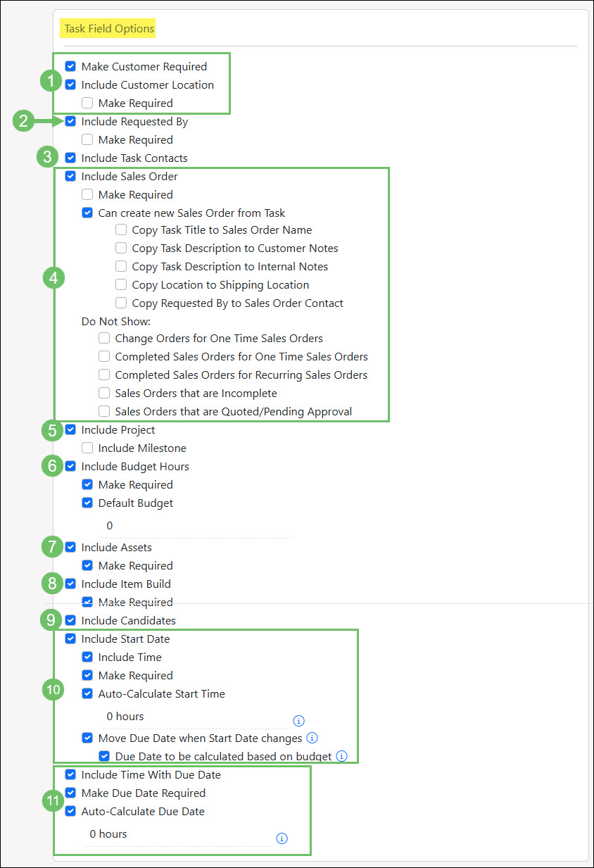Viewport: 594px width, 868px height.
Task: Tick Completed Sales Orders for Recurring Sales Orders
Action: 104,375
